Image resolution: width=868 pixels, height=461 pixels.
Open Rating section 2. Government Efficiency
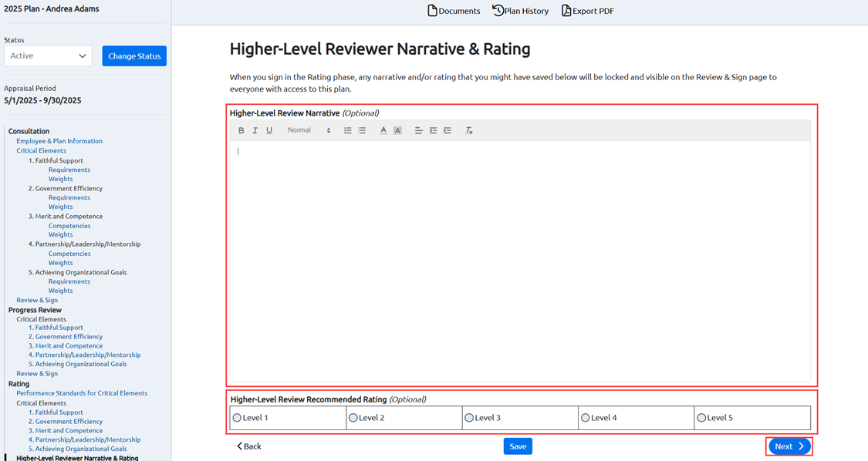pos(66,421)
